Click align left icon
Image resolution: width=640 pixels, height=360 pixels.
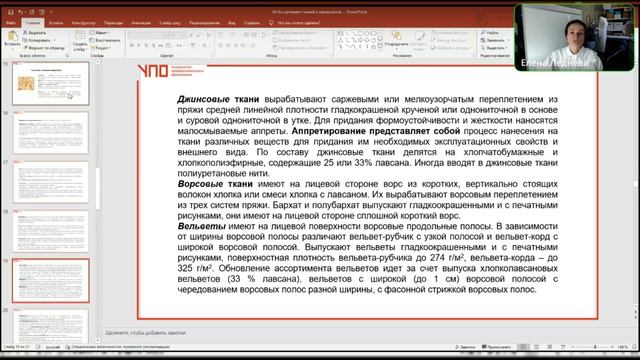221,45
